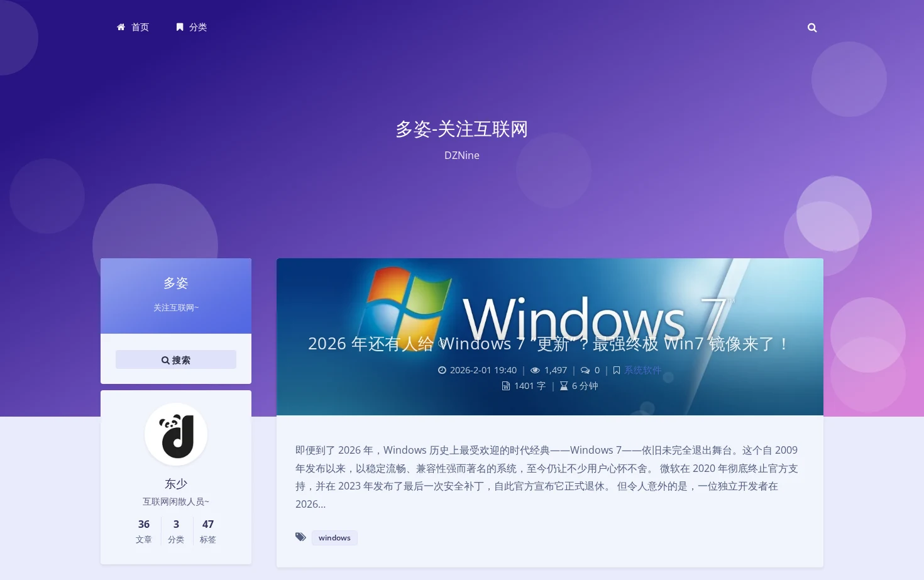Select the windows tag
The width and height of the screenshot is (924, 580).
tap(334, 538)
